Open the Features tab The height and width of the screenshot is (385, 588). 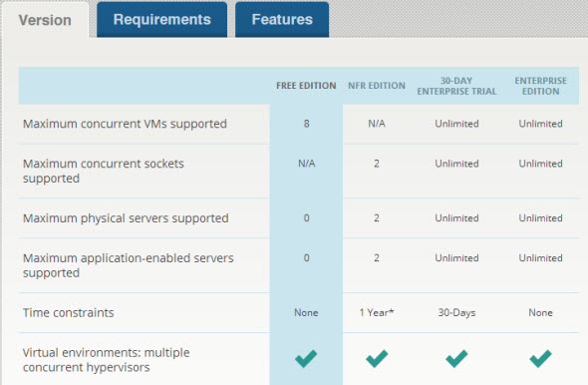click(x=282, y=20)
